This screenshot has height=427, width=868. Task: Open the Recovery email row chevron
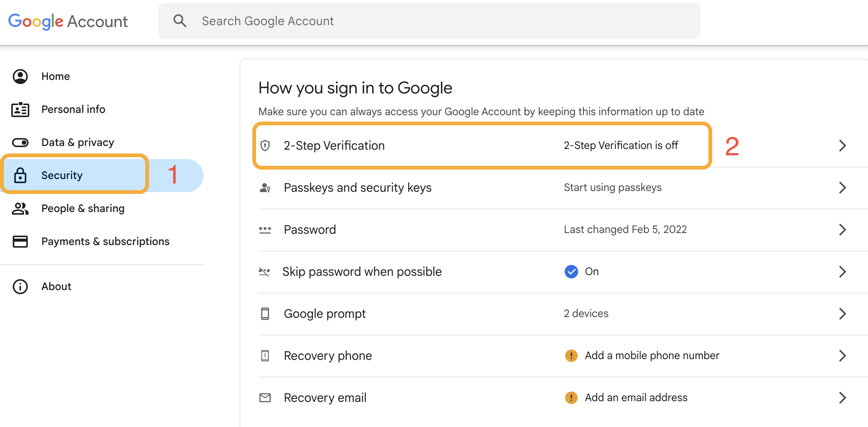842,398
